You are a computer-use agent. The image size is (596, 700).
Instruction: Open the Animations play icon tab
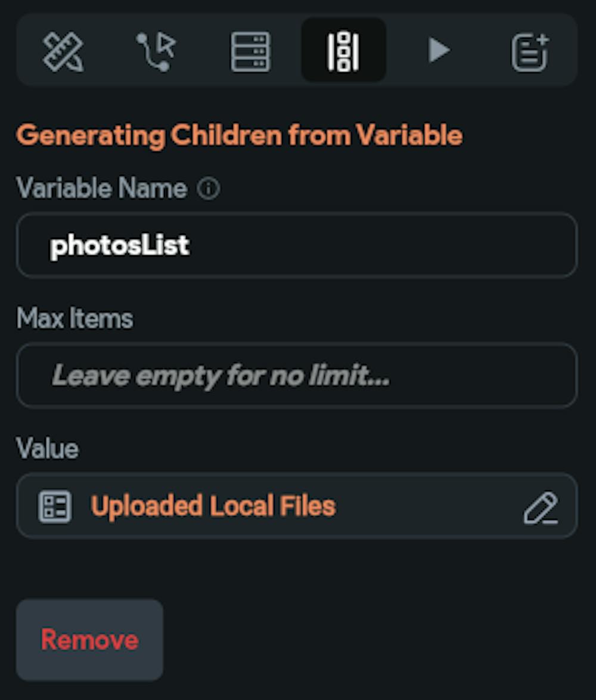coord(439,51)
